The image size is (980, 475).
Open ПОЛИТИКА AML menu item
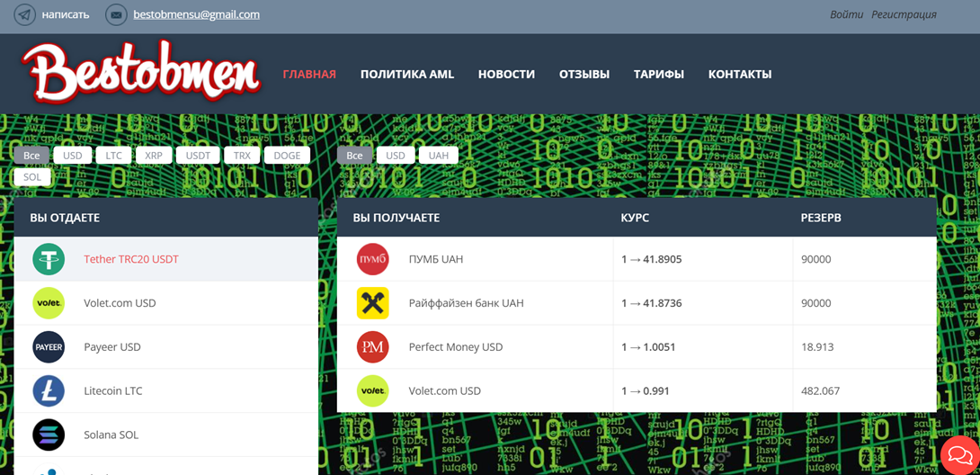[407, 75]
